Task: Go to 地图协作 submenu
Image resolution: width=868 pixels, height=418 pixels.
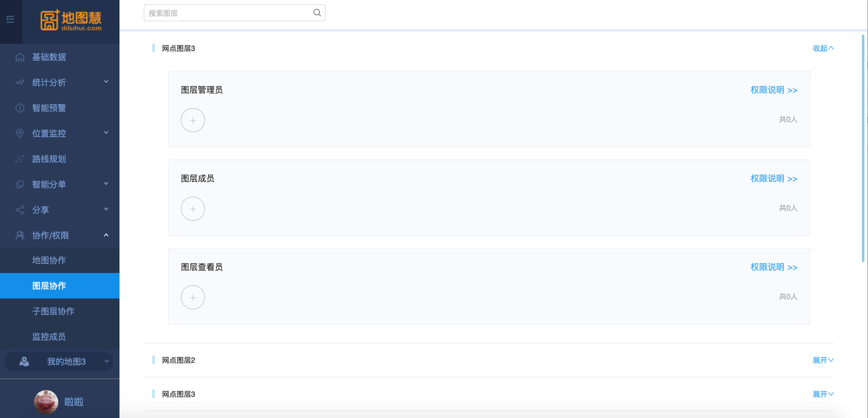Action: pos(60,260)
